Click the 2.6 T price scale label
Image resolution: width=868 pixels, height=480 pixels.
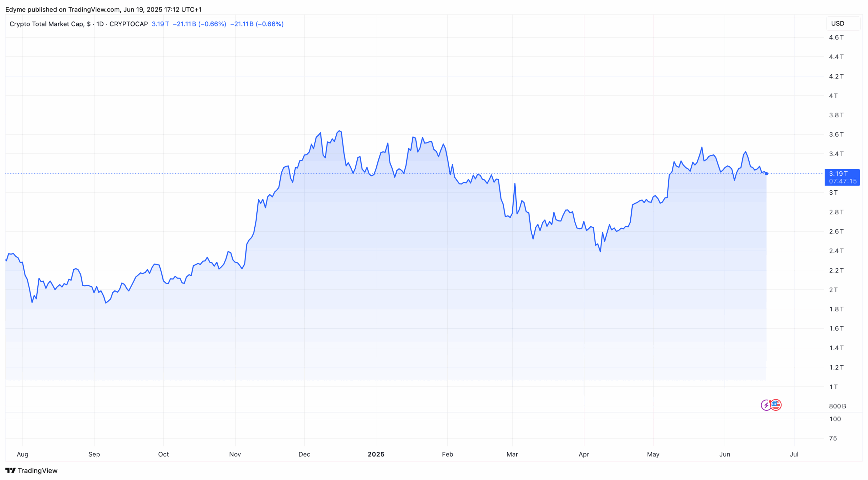pyautogui.click(x=836, y=231)
